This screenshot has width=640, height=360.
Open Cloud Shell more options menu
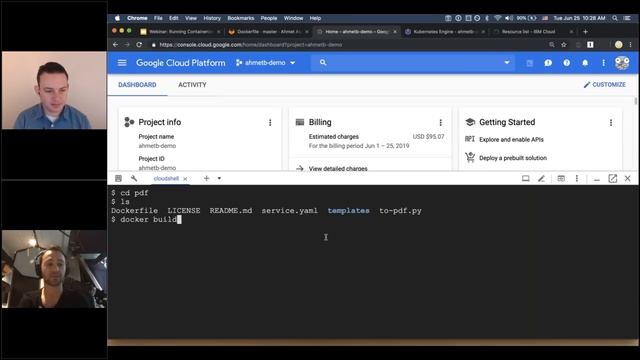577,178
